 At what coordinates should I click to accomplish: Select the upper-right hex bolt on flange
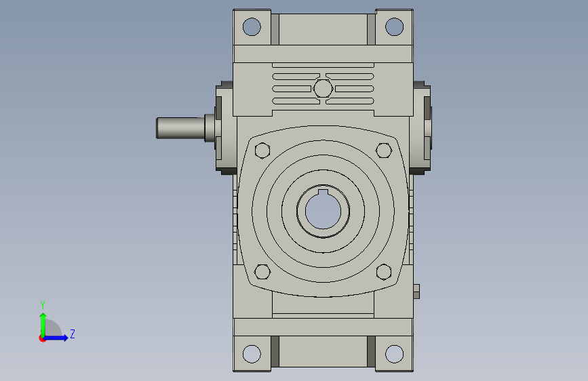click(384, 151)
